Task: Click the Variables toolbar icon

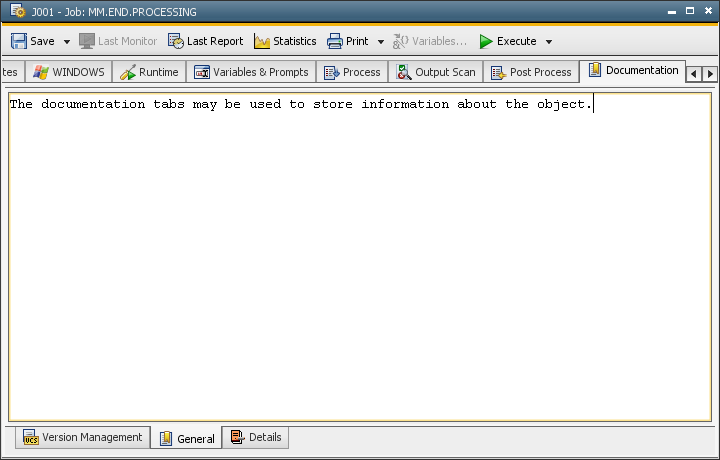Action: [400, 41]
